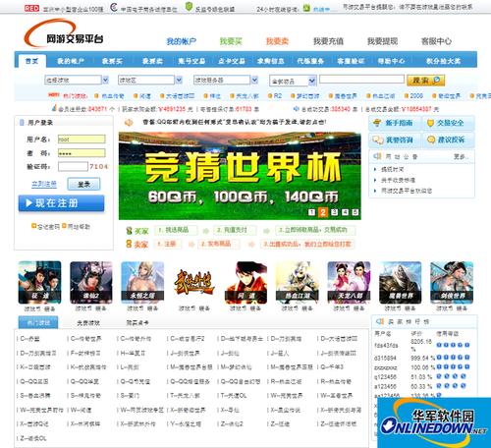The image size is (491, 448).
Task: Click seller fds43fds in ranking list
Action: [x=386, y=346]
